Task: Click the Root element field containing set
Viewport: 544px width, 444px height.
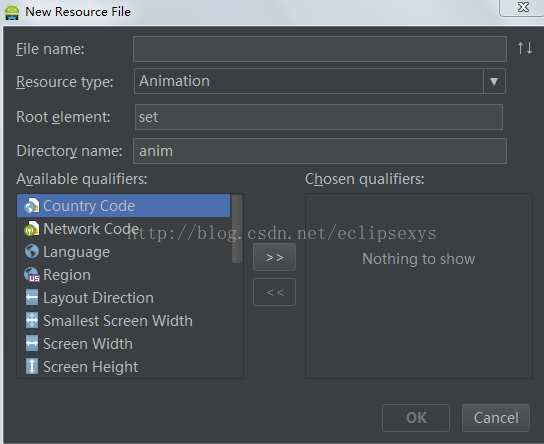Action: point(319,117)
